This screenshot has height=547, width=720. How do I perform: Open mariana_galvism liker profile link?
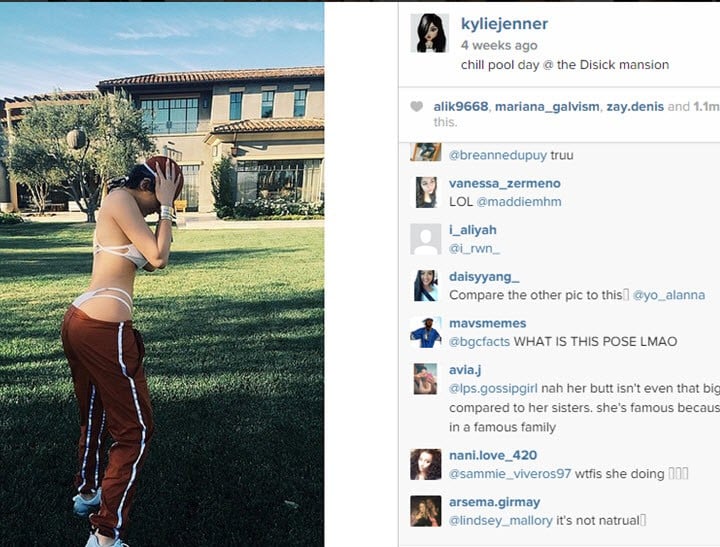point(547,107)
